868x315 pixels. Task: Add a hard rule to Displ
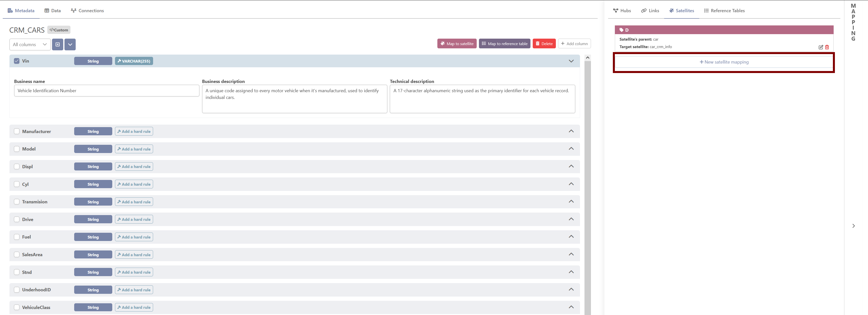[x=134, y=167]
